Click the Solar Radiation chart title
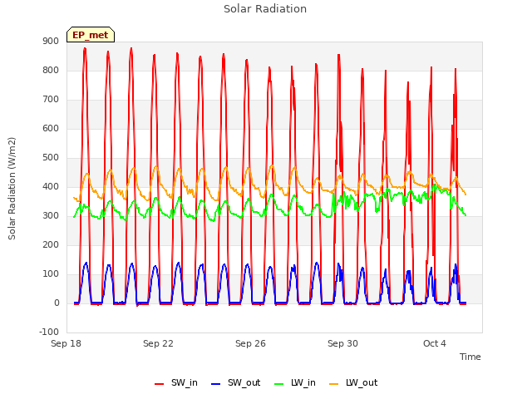532x399 pixels. click(x=265, y=9)
